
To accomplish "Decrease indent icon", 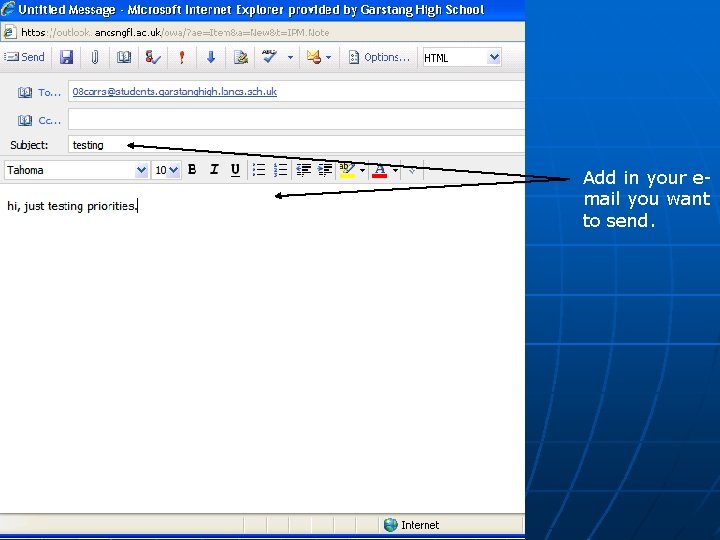I will (303, 170).
